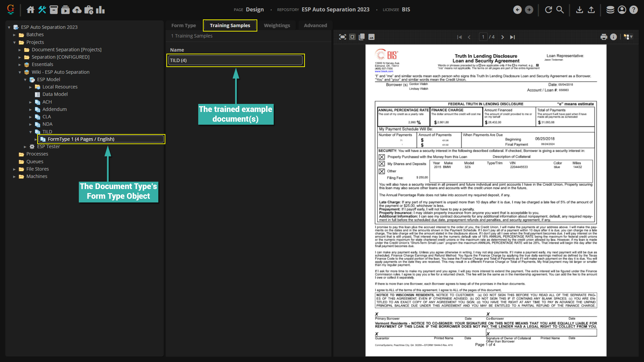This screenshot has width=644, height=362.
Task: Click the fit-to-screen viewer icon
Action: 342,37
